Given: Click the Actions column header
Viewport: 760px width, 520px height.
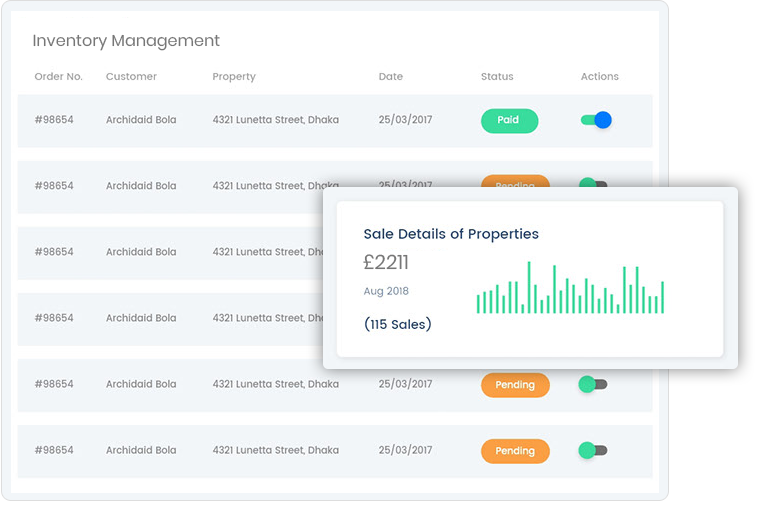Looking at the screenshot, I should [600, 76].
